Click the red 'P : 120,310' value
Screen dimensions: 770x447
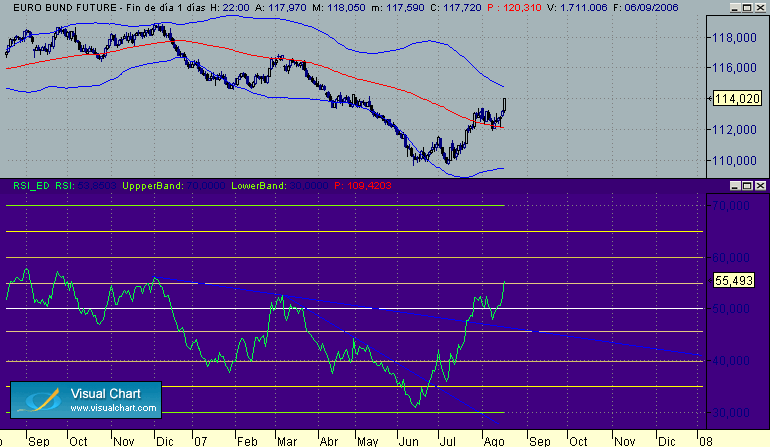click(x=515, y=8)
